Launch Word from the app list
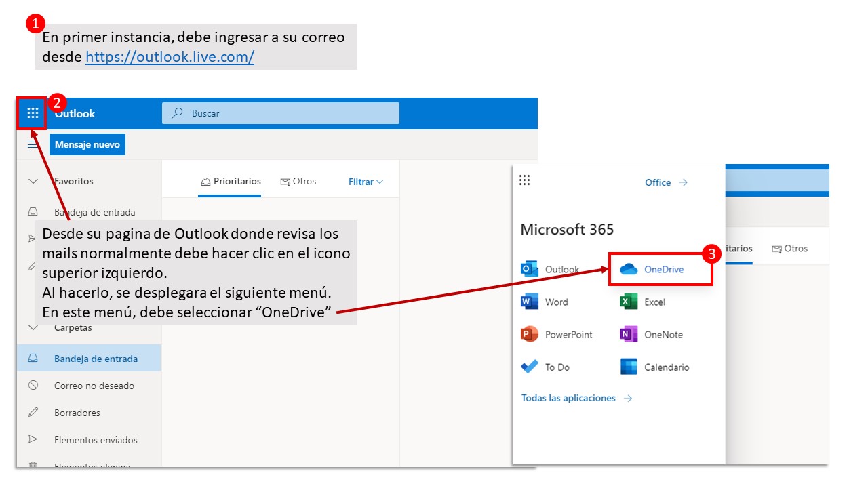Screen dimensions: 868x488 pyautogui.click(x=545, y=302)
